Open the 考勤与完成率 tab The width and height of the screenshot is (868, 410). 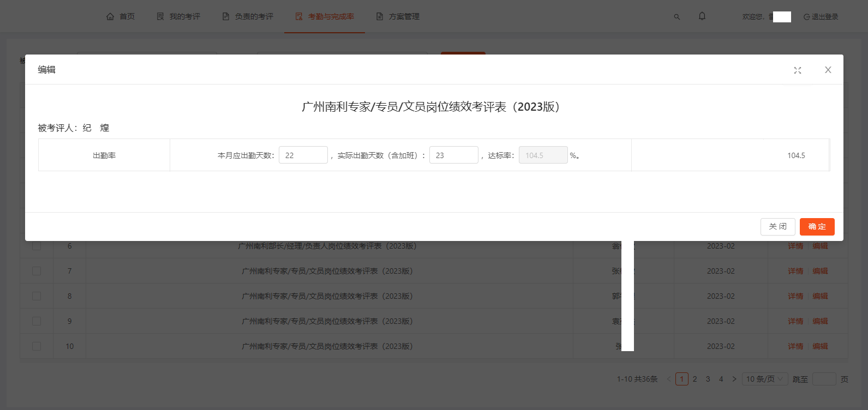[x=325, y=16]
